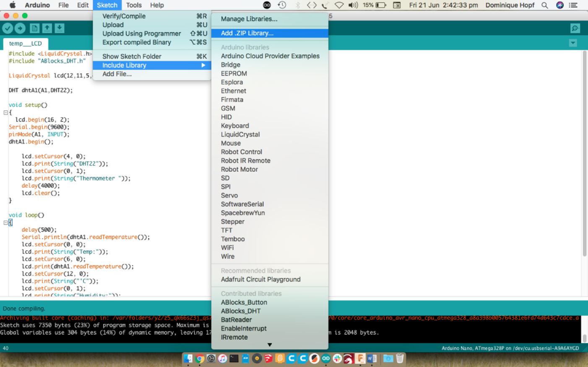Open Time Machine menu bar icon

click(x=282, y=5)
